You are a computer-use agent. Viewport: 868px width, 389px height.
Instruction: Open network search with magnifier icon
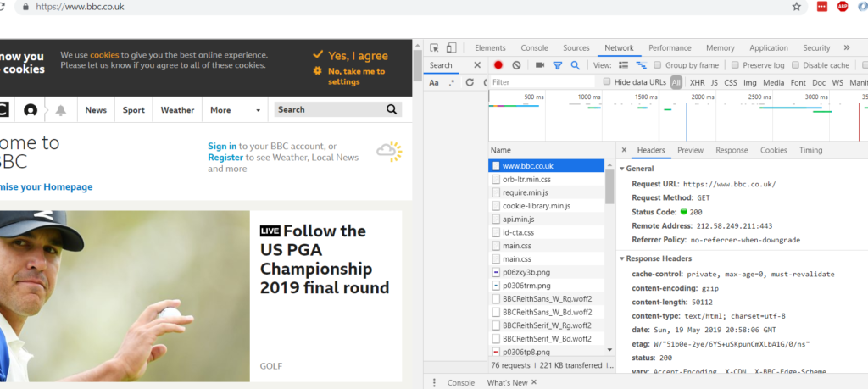click(x=576, y=65)
